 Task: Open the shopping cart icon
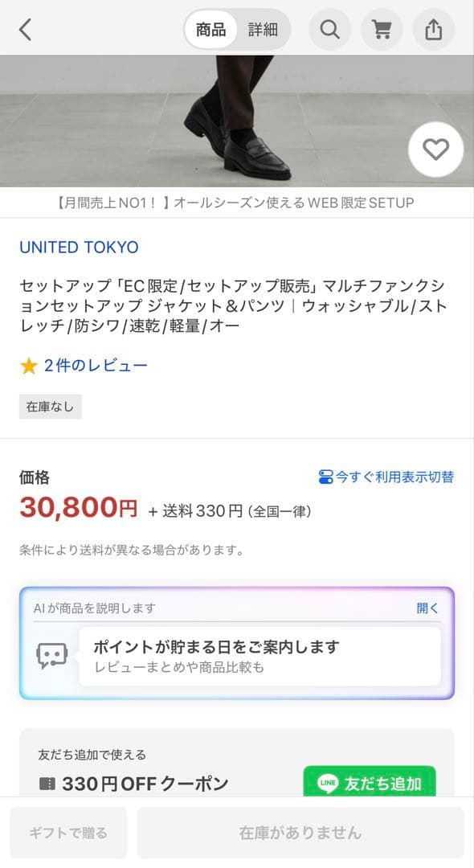click(x=382, y=29)
